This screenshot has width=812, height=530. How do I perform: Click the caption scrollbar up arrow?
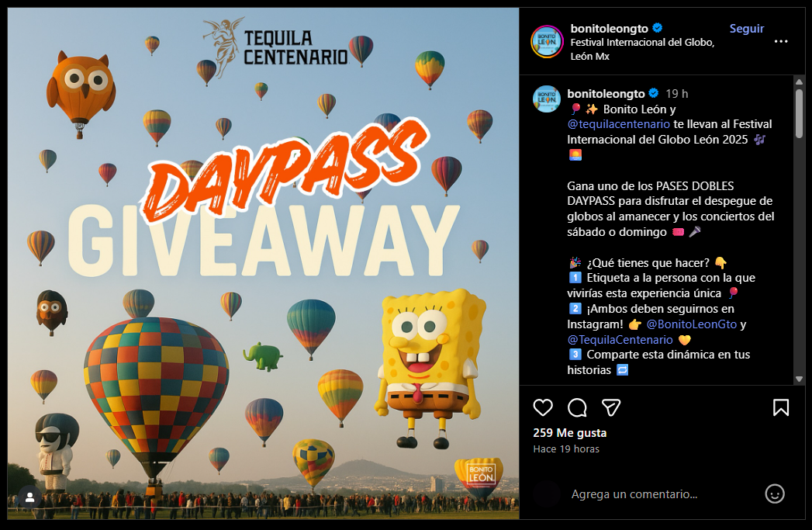[x=799, y=81]
